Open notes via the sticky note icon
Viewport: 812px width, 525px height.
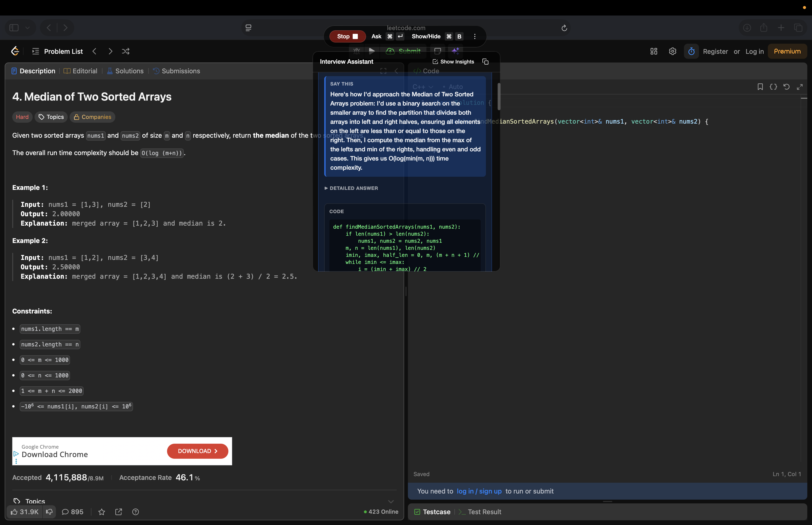[x=438, y=51]
